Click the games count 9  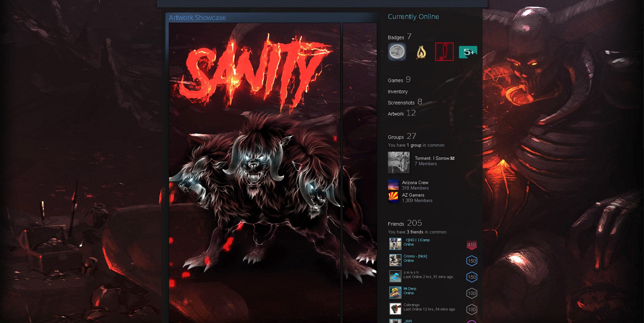[408, 79]
